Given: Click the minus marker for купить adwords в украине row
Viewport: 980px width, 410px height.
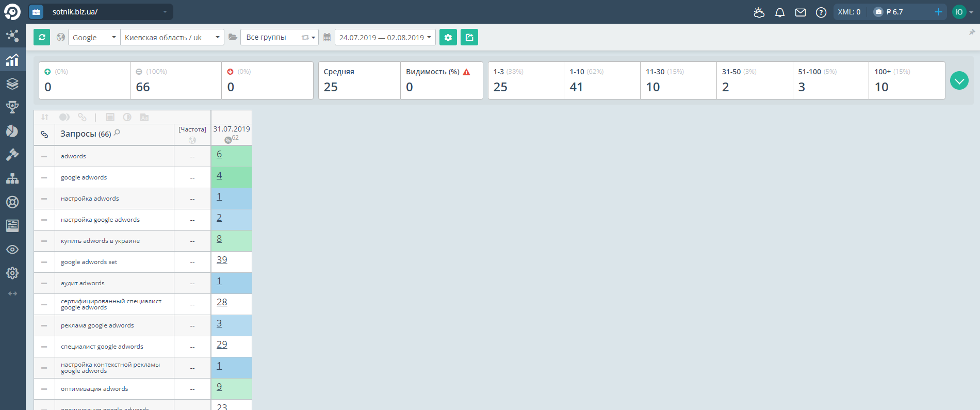Looking at the screenshot, I should coord(44,241).
